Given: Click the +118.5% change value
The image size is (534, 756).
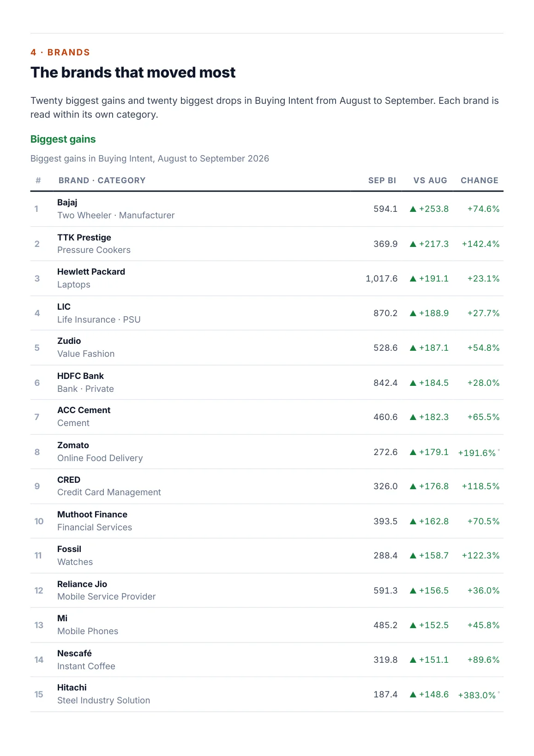Looking at the screenshot, I should [x=480, y=486].
